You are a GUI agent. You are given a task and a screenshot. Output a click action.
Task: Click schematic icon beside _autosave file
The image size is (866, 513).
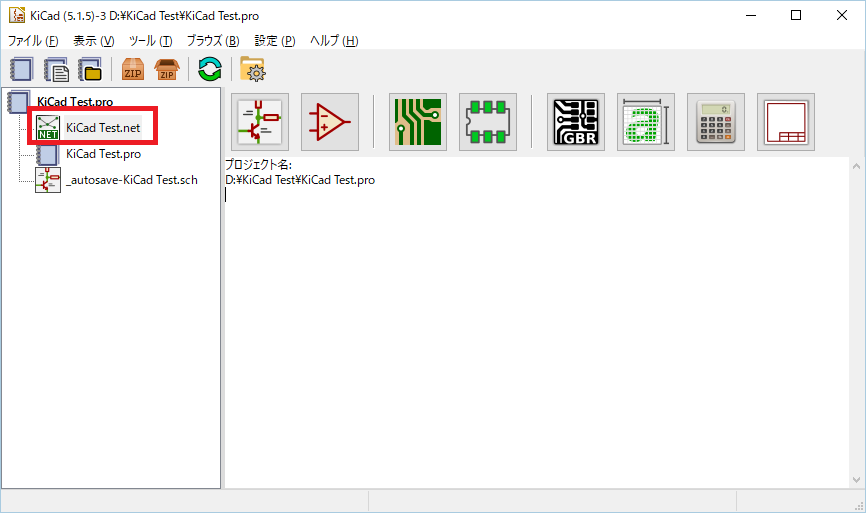click(48, 180)
